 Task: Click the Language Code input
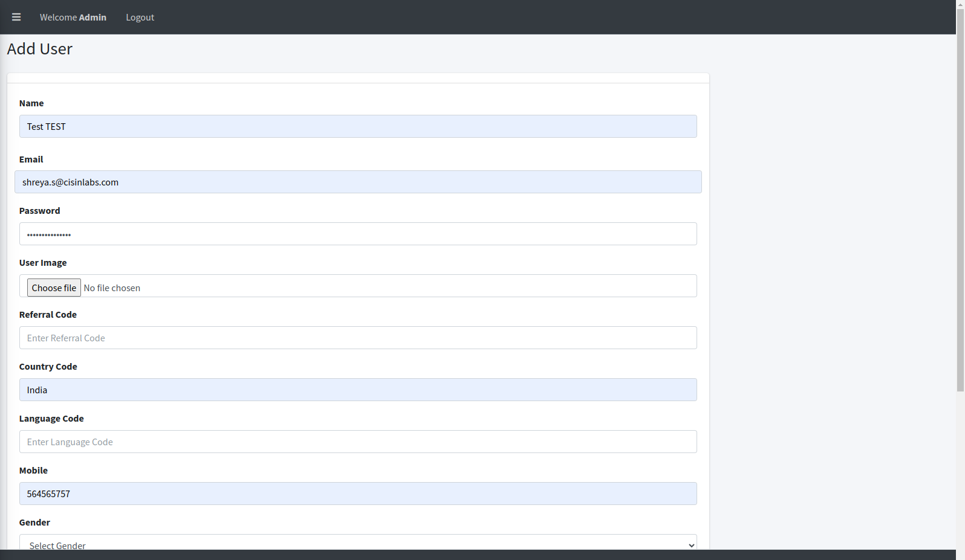[x=358, y=442]
